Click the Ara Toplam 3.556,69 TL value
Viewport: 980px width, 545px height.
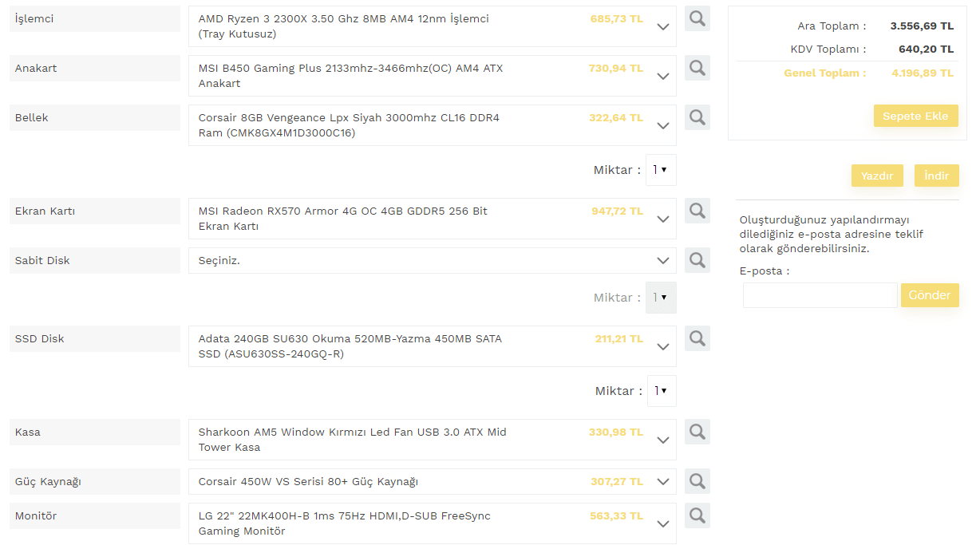click(x=922, y=26)
